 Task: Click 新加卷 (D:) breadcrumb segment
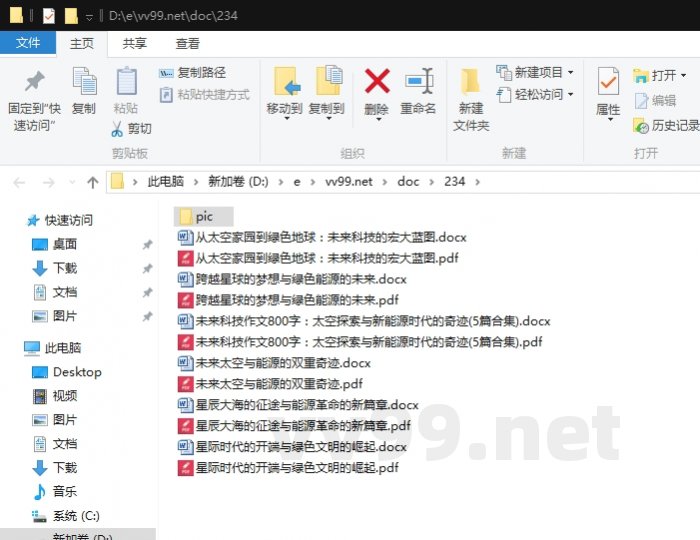click(x=238, y=182)
